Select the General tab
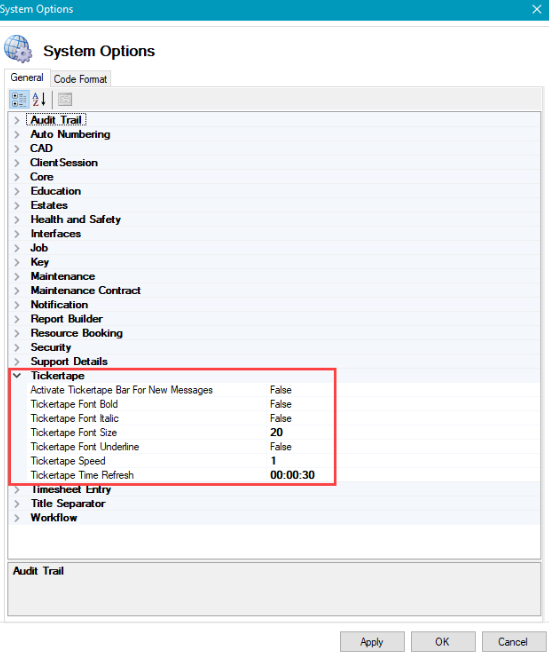This screenshot has width=549, height=657. 27,78
